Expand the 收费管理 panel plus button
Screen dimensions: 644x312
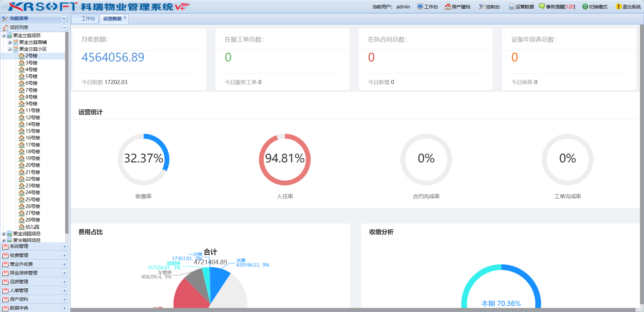(64, 255)
